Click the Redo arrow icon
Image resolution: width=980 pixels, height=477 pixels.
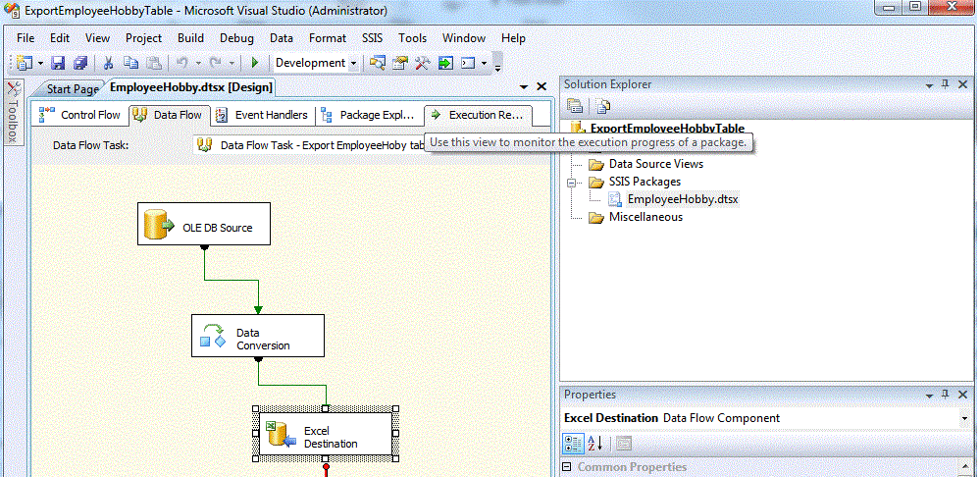[x=216, y=63]
